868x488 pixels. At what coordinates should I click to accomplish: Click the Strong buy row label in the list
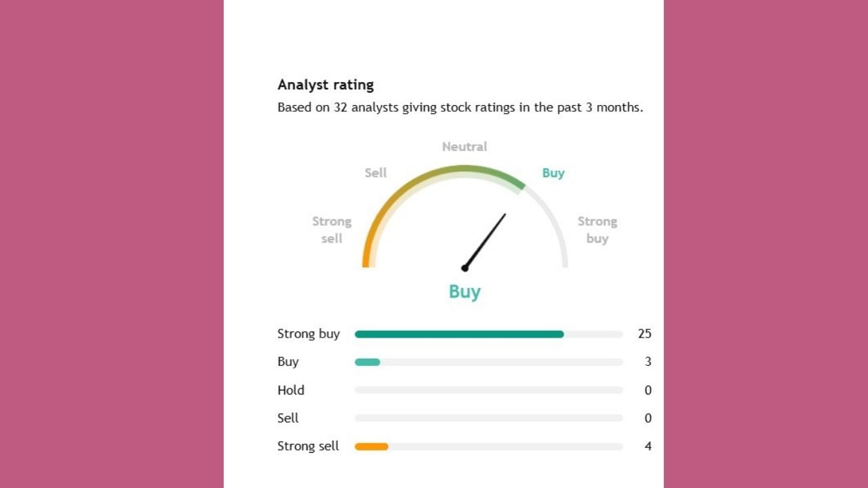(x=309, y=333)
